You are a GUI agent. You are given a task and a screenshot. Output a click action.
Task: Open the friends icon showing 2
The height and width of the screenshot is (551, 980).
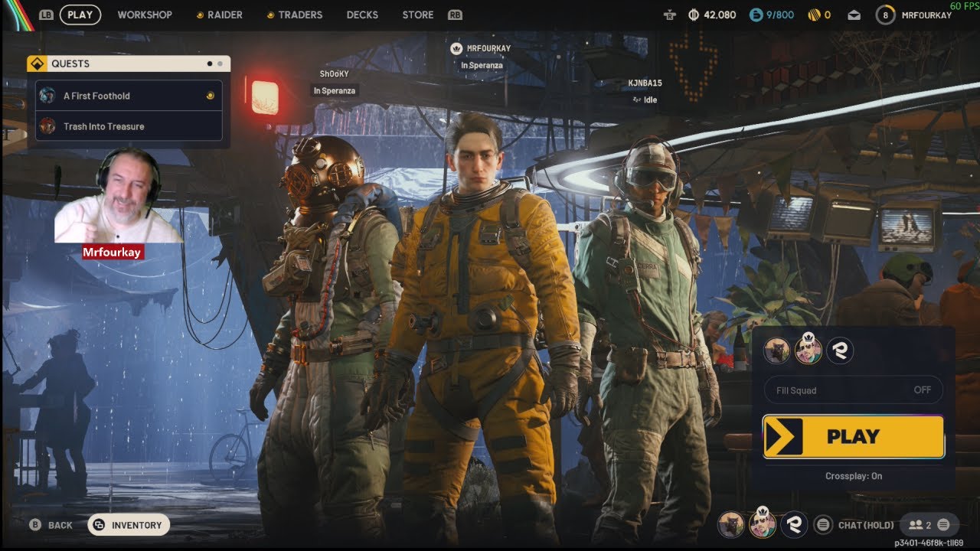(x=920, y=525)
